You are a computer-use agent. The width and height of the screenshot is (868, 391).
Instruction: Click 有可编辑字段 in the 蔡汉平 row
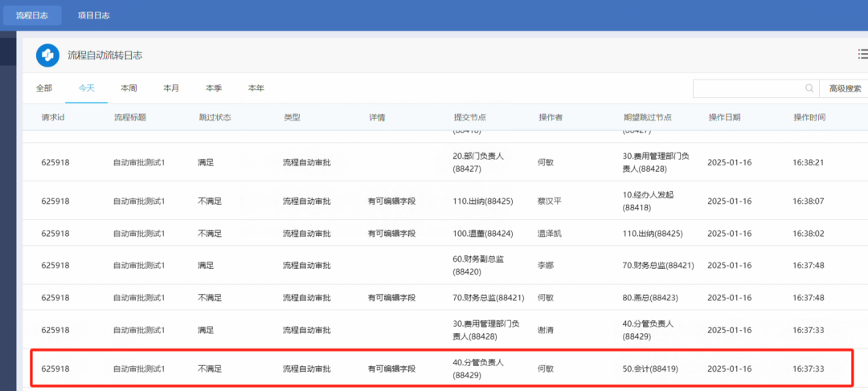coord(391,202)
